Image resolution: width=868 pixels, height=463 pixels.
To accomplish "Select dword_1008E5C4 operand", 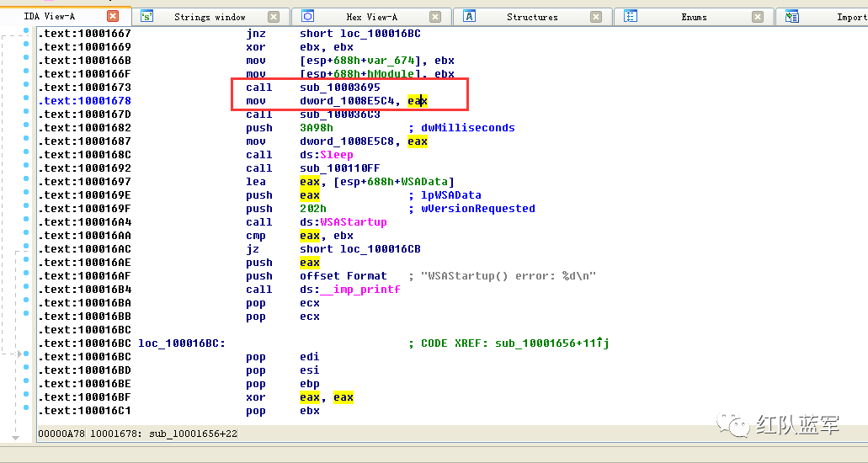I will pos(347,101).
